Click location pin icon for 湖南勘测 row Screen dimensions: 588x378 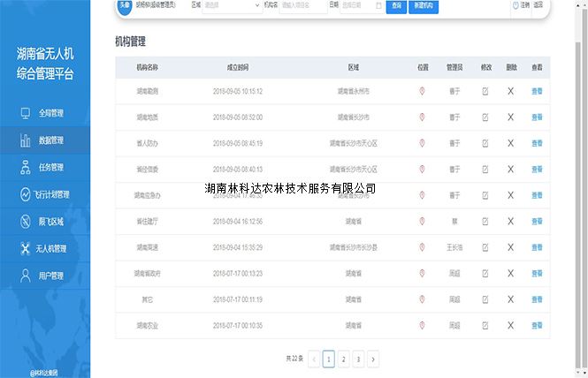coord(422,91)
